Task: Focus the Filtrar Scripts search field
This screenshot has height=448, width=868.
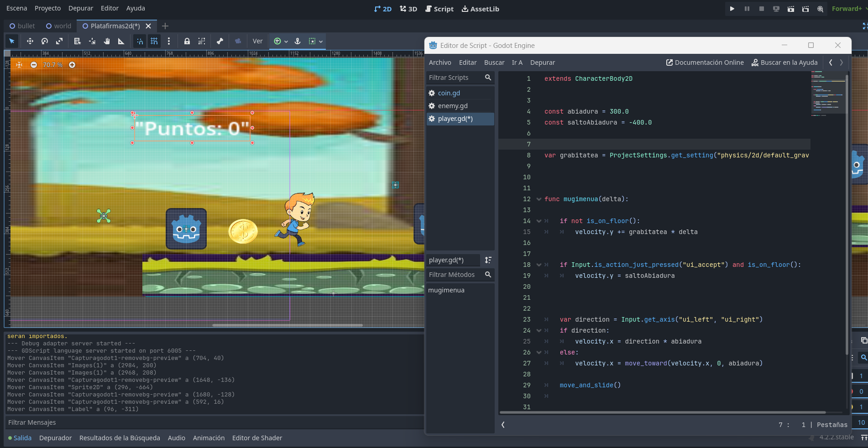Action: coord(460,78)
